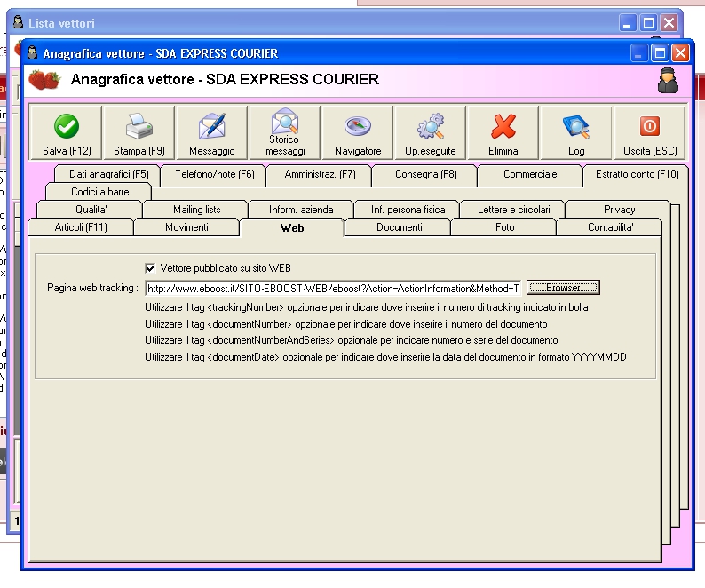Select Inform. azienda tab
This screenshot has height=588, width=705.
point(301,210)
